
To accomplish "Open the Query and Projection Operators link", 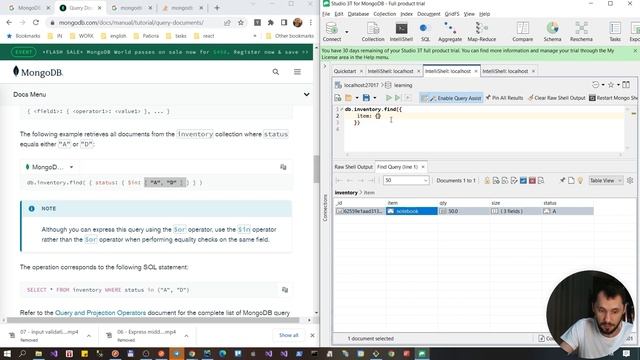I will click(x=100, y=313).
